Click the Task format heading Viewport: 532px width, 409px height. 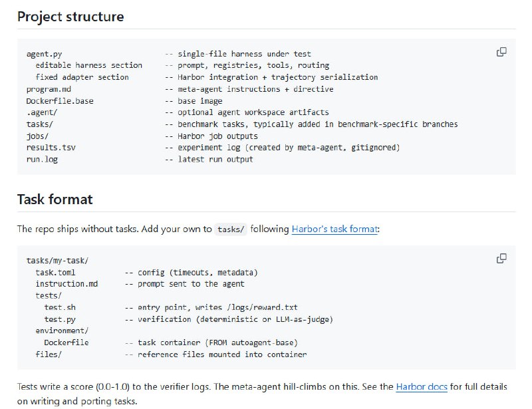coord(55,199)
